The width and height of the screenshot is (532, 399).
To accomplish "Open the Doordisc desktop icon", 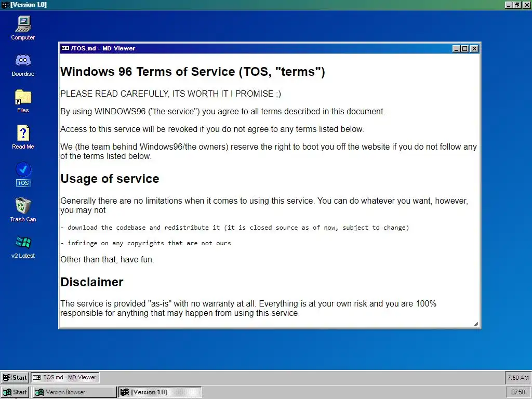I will pos(23,65).
